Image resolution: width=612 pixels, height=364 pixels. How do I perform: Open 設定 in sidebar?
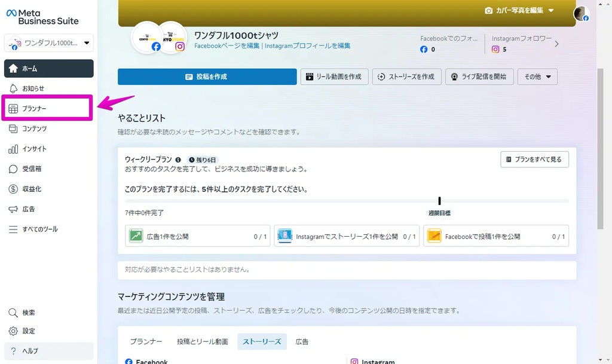tap(49, 331)
